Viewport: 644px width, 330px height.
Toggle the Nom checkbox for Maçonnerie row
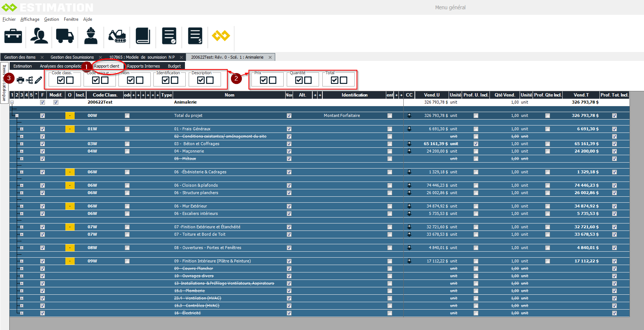[x=289, y=151]
